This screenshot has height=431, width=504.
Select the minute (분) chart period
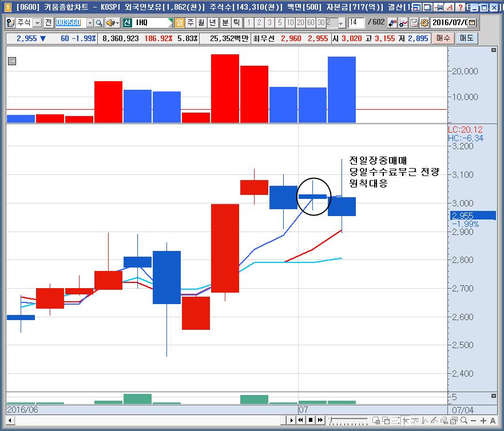[x=225, y=23]
